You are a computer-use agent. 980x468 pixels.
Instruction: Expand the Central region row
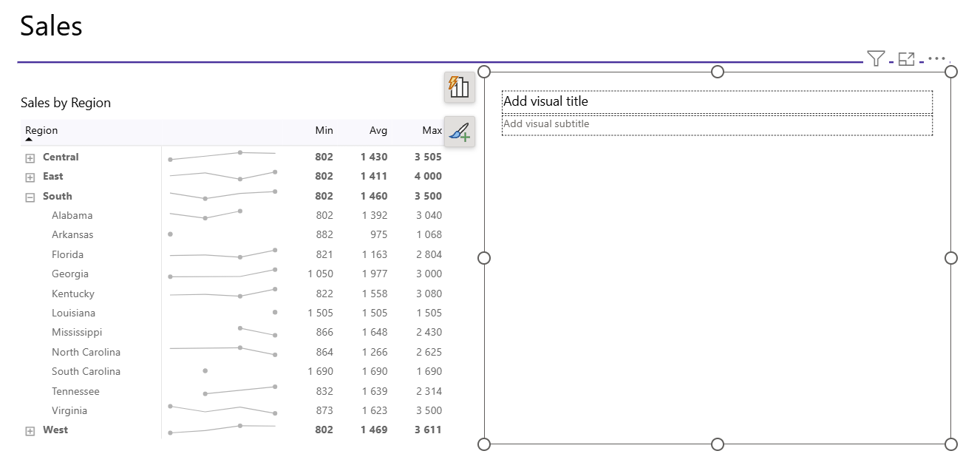pos(30,157)
